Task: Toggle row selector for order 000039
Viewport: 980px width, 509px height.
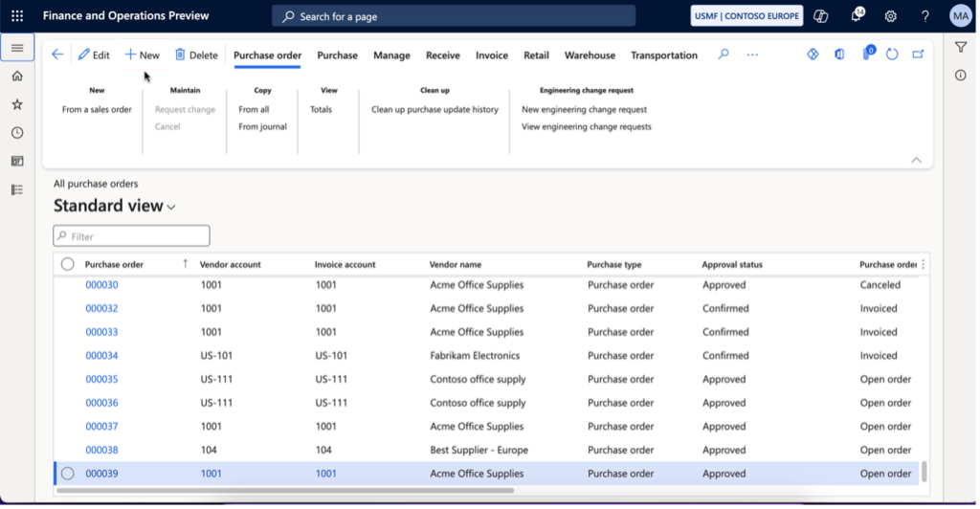Action: point(68,474)
